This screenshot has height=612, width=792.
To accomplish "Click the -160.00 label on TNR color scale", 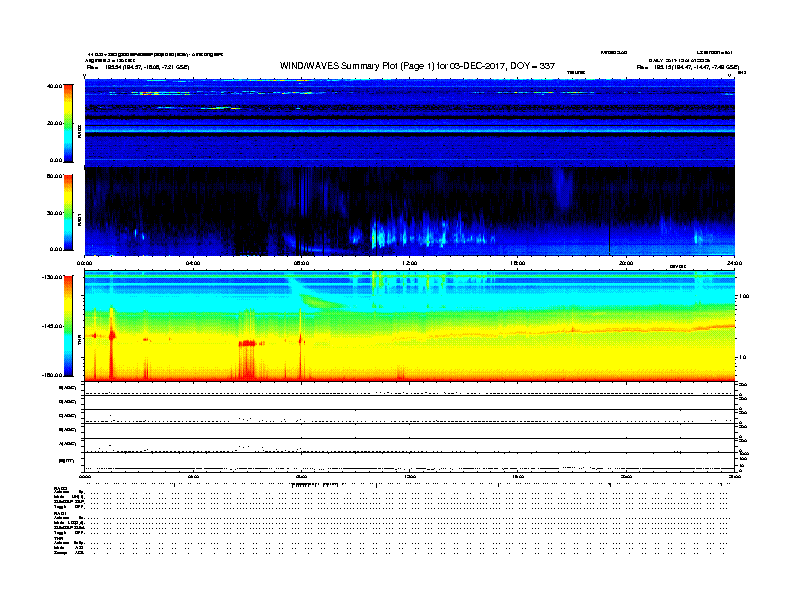I will pyautogui.click(x=52, y=375).
